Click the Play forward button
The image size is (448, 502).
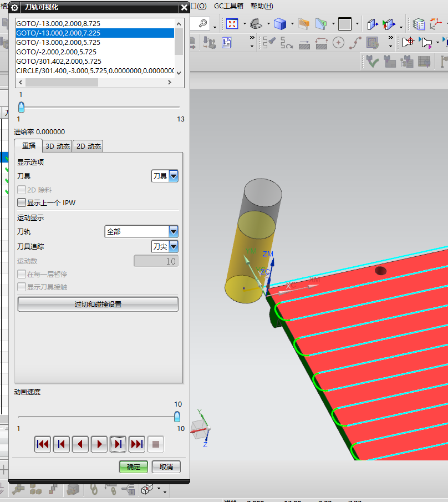pos(99,444)
